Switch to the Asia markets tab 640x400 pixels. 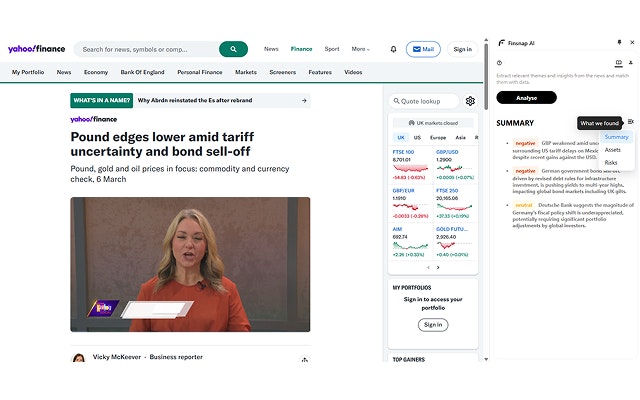[460, 138]
